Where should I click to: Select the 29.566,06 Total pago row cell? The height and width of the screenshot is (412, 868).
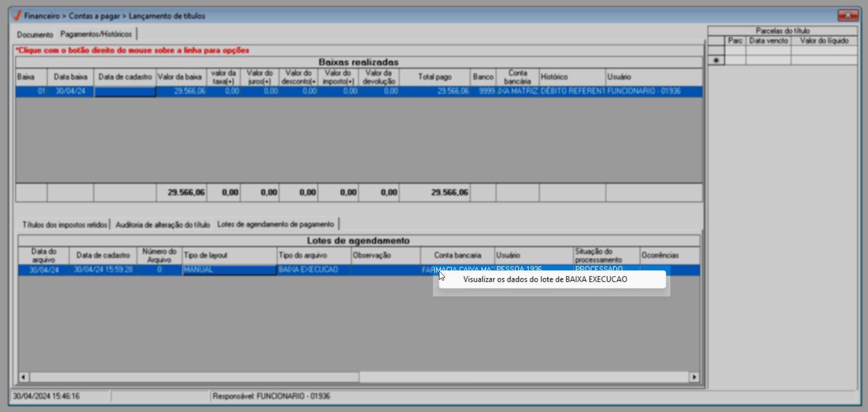coord(435,91)
